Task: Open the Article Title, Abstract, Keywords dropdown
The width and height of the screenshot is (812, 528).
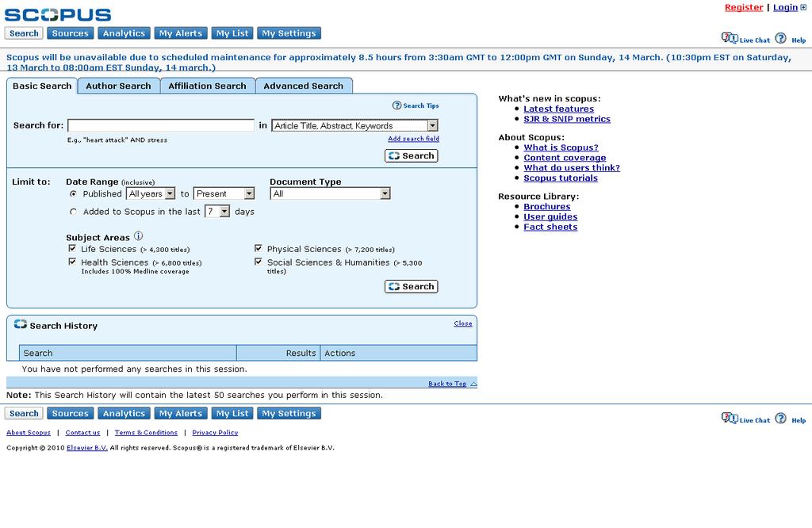Action: click(354, 125)
